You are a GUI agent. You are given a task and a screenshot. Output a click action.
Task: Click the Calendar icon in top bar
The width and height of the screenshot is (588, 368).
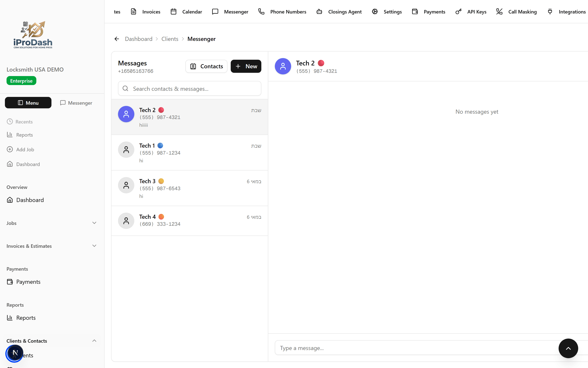point(174,11)
